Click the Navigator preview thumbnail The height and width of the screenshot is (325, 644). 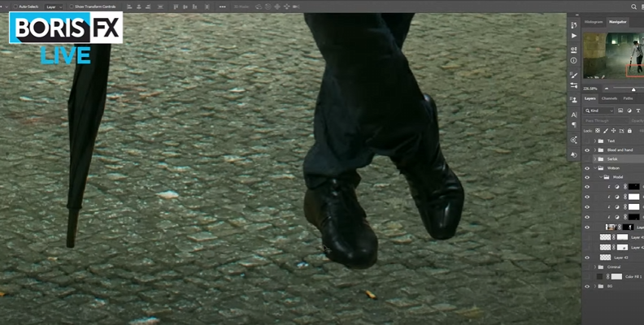(x=613, y=55)
